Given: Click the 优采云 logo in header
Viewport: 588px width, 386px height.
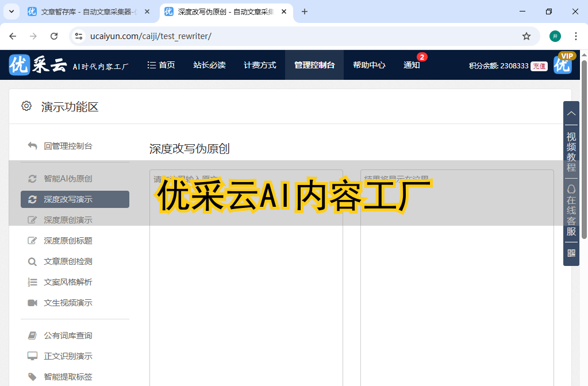Looking at the screenshot, I should pos(37,65).
